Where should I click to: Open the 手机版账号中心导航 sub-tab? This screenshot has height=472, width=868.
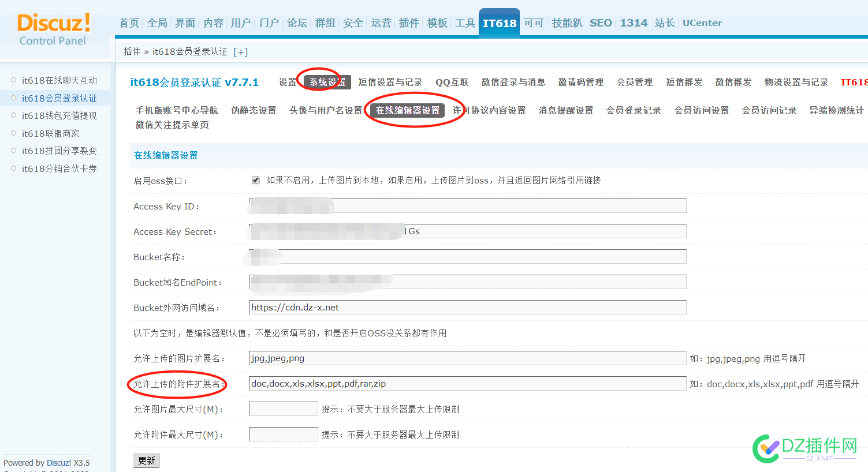(x=177, y=110)
